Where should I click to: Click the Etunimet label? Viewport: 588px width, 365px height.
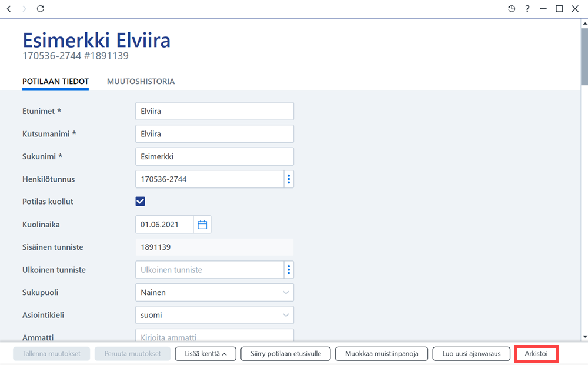pyautogui.click(x=42, y=111)
